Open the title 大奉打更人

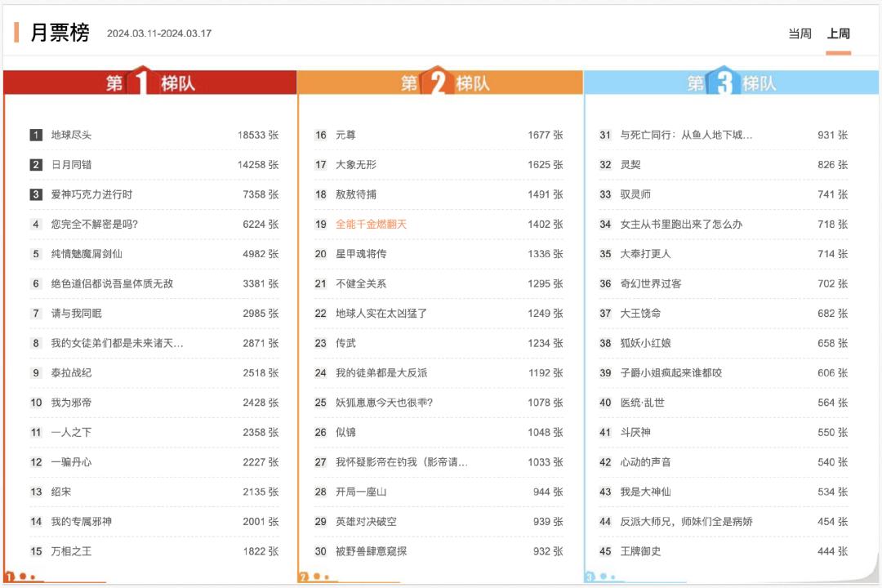pyautogui.click(x=645, y=254)
